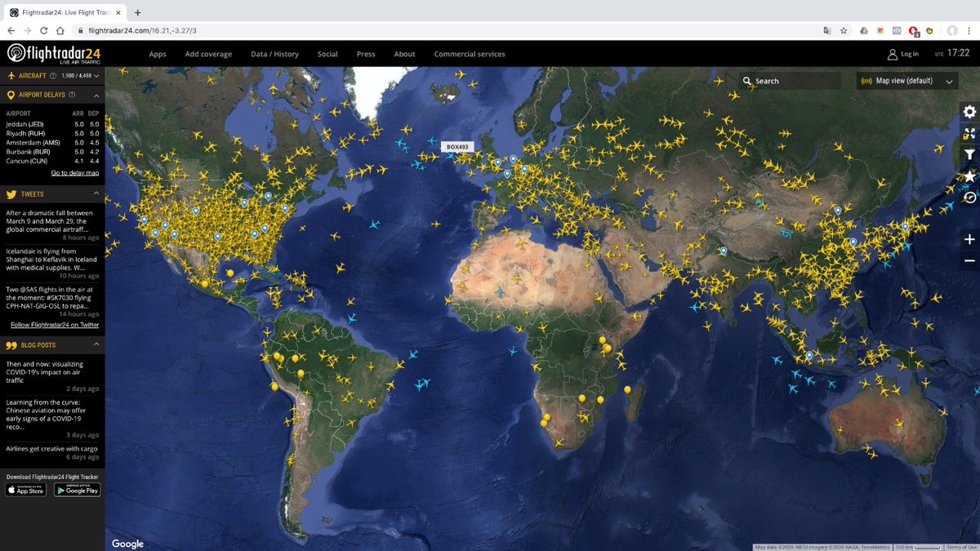Collapse the Airport Delays panel

tap(96, 95)
